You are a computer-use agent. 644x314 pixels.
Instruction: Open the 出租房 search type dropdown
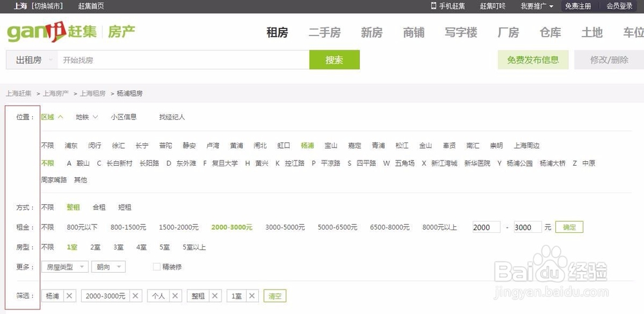[32, 60]
